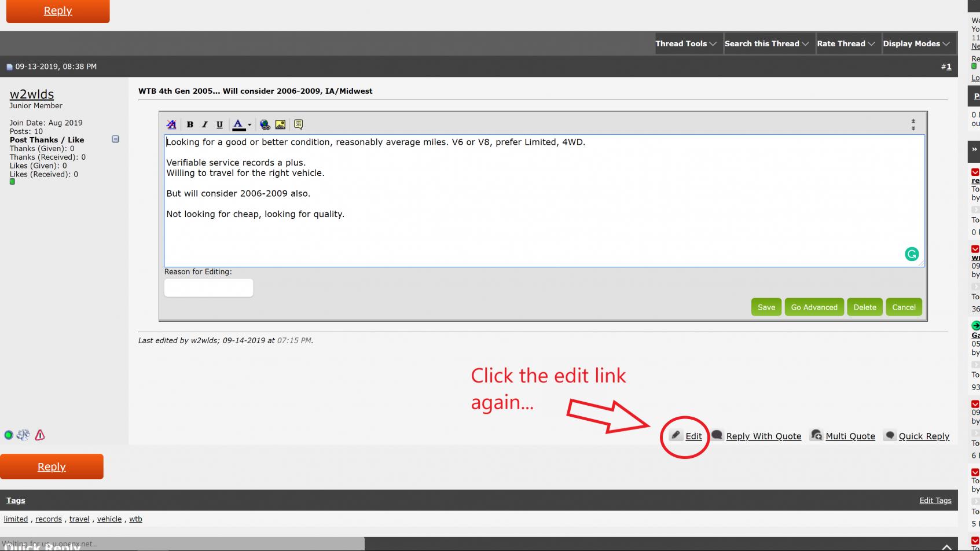Open the Search this Thread menu
980x551 pixels.
pyautogui.click(x=766, y=43)
